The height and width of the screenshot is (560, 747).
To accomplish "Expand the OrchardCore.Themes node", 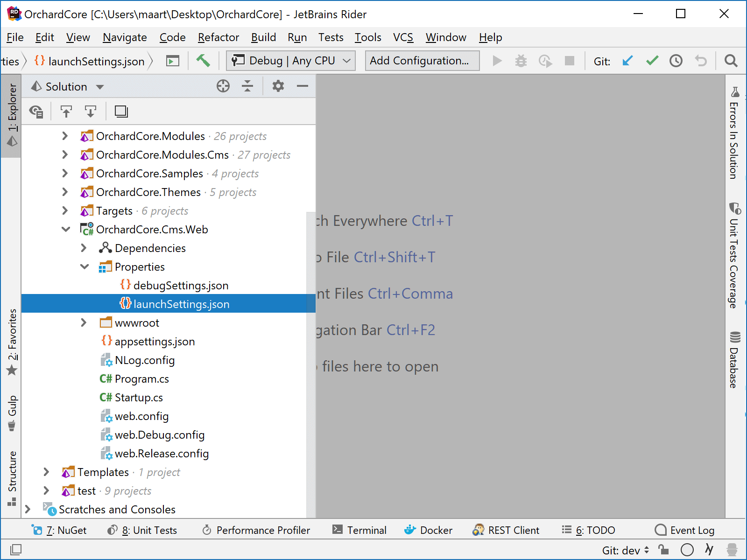I will [65, 192].
